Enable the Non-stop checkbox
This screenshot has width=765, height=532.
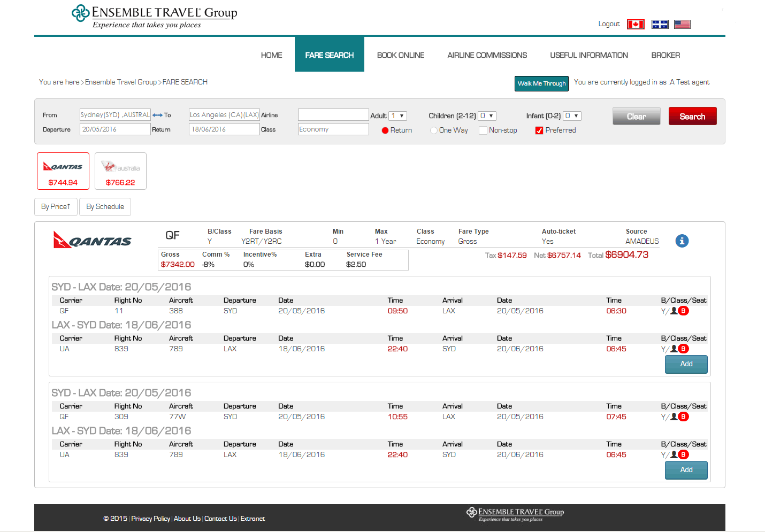click(483, 130)
